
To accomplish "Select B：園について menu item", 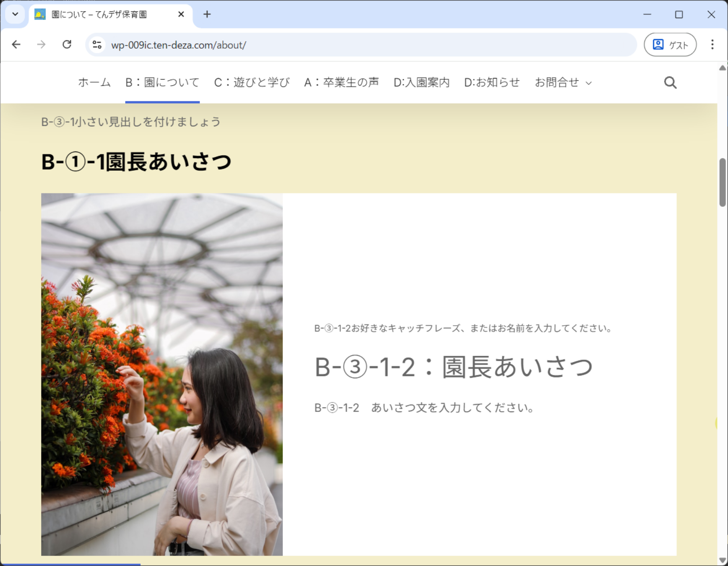I will coord(162,82).
